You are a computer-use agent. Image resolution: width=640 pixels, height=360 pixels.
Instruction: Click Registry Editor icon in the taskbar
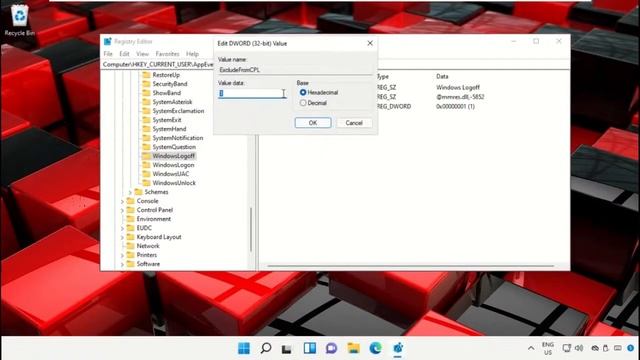(398, 348)
